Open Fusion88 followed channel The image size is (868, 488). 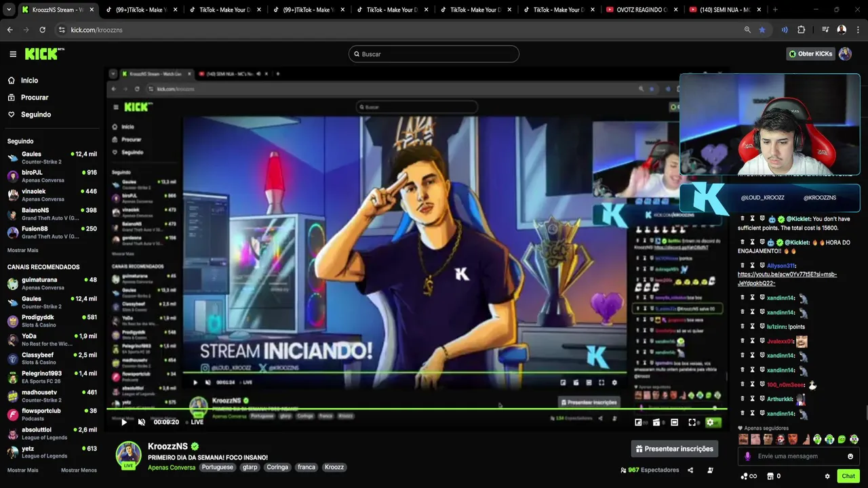point(52,232)
